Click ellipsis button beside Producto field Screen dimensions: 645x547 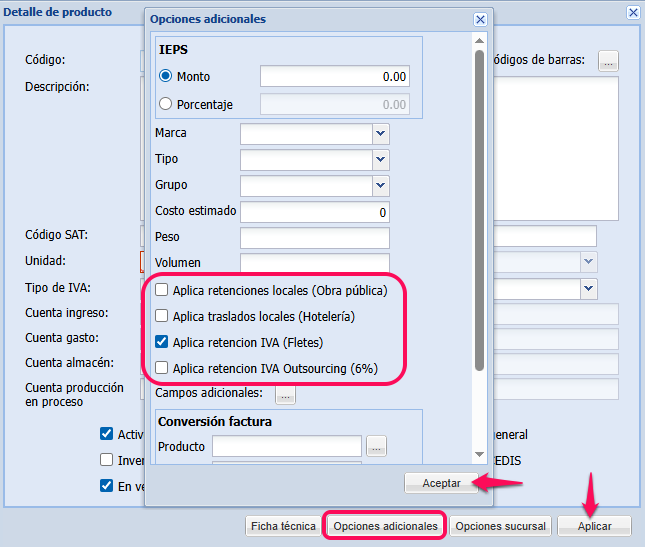coord(376,447)
